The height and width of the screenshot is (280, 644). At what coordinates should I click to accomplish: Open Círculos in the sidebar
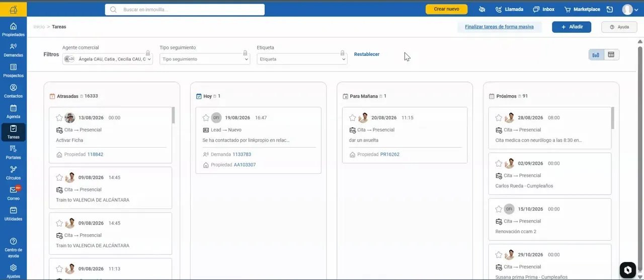tap(13, 173)
